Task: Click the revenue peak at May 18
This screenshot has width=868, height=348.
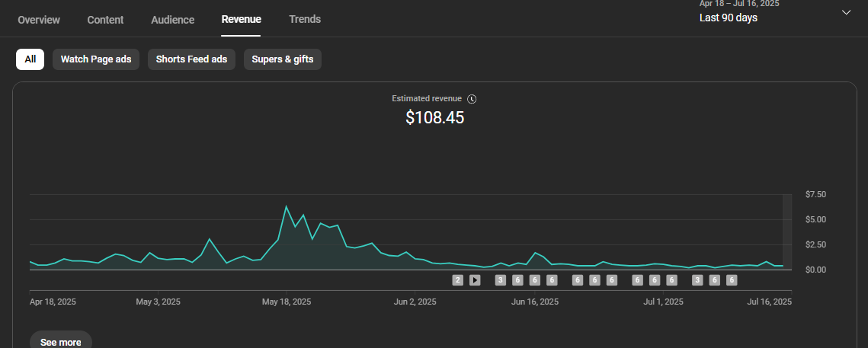Action: coord(287,206)
